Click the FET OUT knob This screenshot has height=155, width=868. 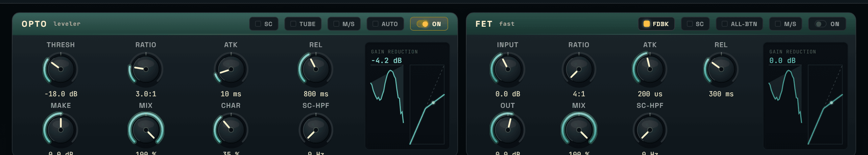click(x=507, y=130)
